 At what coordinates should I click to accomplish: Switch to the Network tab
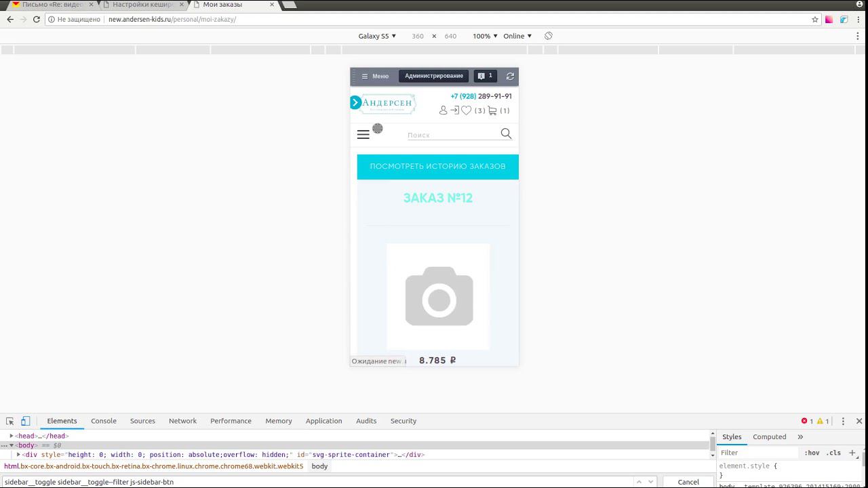coord(182,421)
